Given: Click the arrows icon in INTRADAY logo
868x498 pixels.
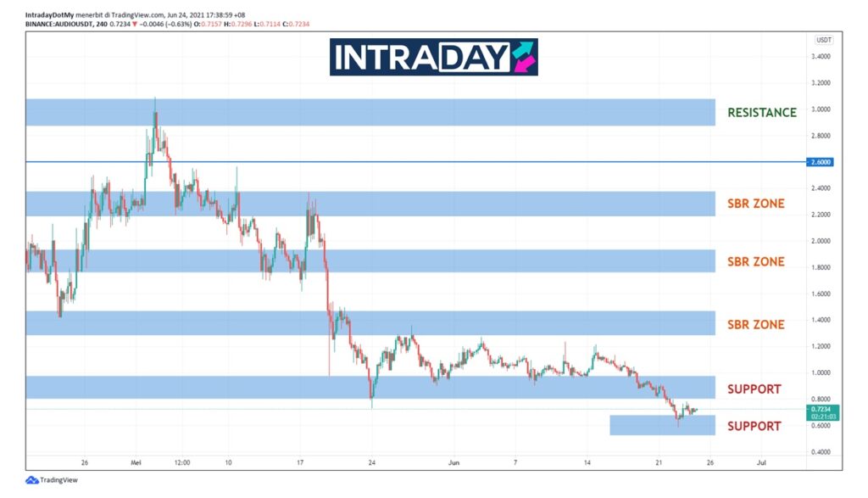Looking at the screenshot, I should [522, 57].
